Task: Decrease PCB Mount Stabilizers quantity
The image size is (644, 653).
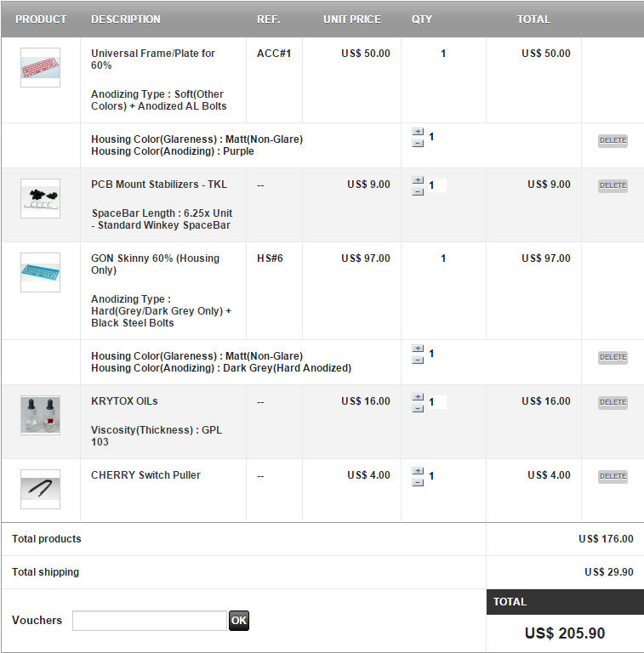Action: [x=418, y=192]
